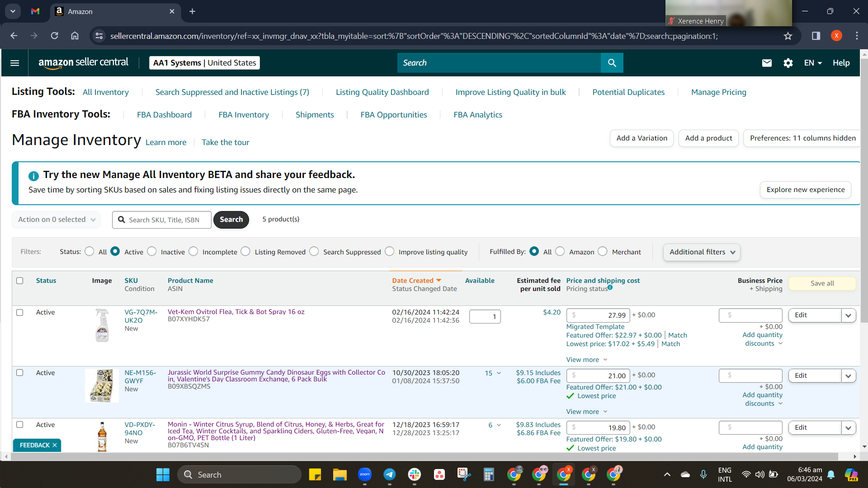Screen dimensions: 868x488
Task: Filter by Search Suppressed status
Action: click(x=314, y=251)
